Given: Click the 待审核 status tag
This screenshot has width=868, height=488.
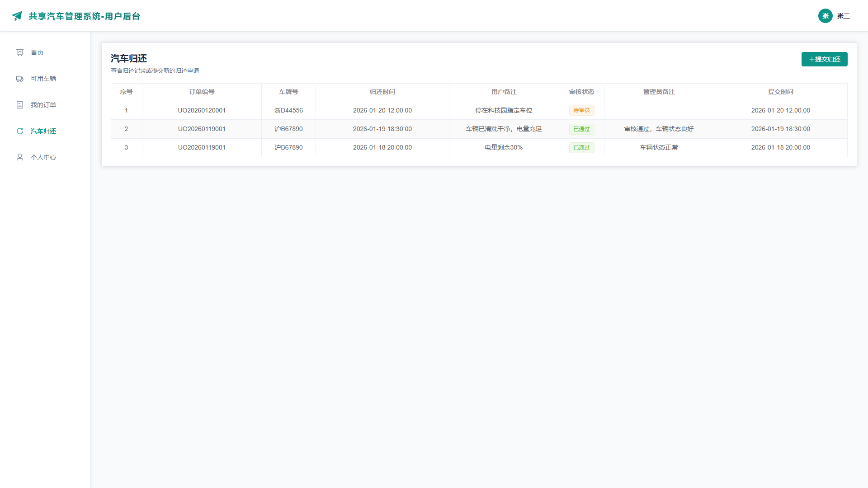Looking at the screenshot, I should coord(582,110).
